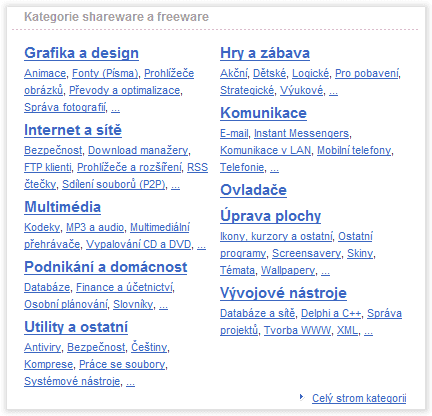Open the Komunikace category heading
Viewport: 432px width, 416px height.
[x=263, y=113]
